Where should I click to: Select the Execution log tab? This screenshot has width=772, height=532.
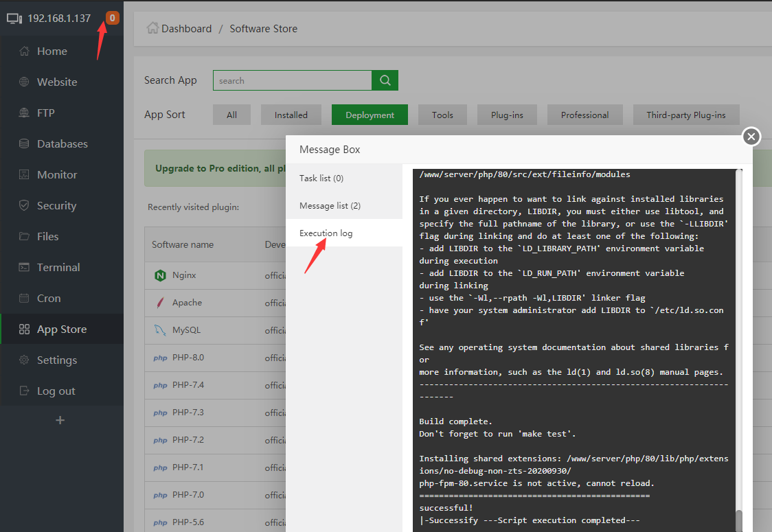click(x=326, y=233)
